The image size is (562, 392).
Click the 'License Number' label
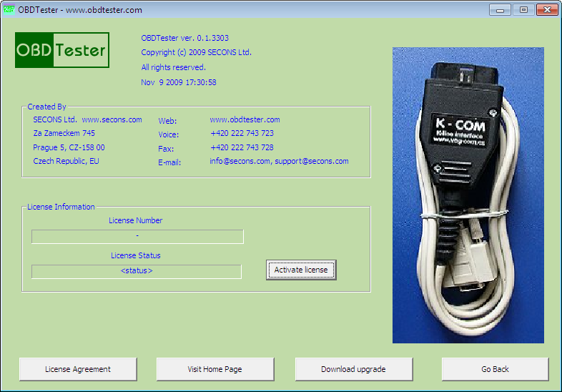(x=135, y=220)
